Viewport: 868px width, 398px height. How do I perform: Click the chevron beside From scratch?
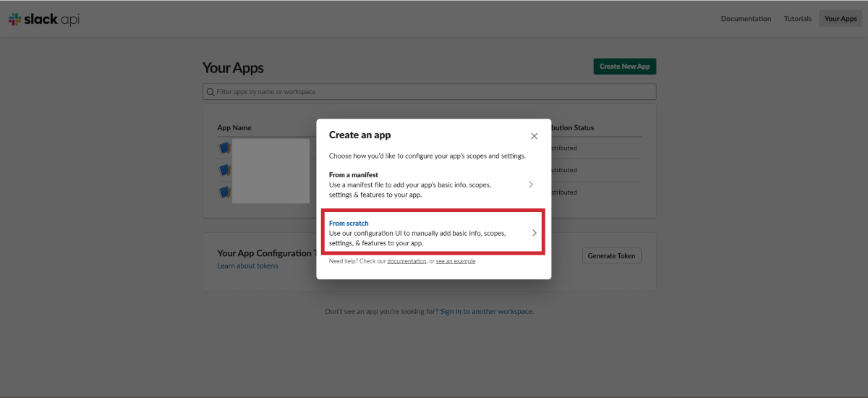click(534, 233)
